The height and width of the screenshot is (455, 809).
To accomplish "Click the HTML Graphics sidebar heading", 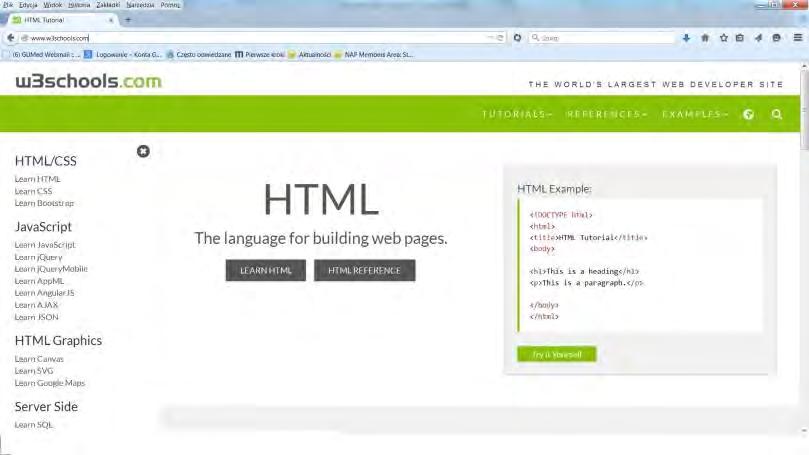I will click(x=58, y=340).
